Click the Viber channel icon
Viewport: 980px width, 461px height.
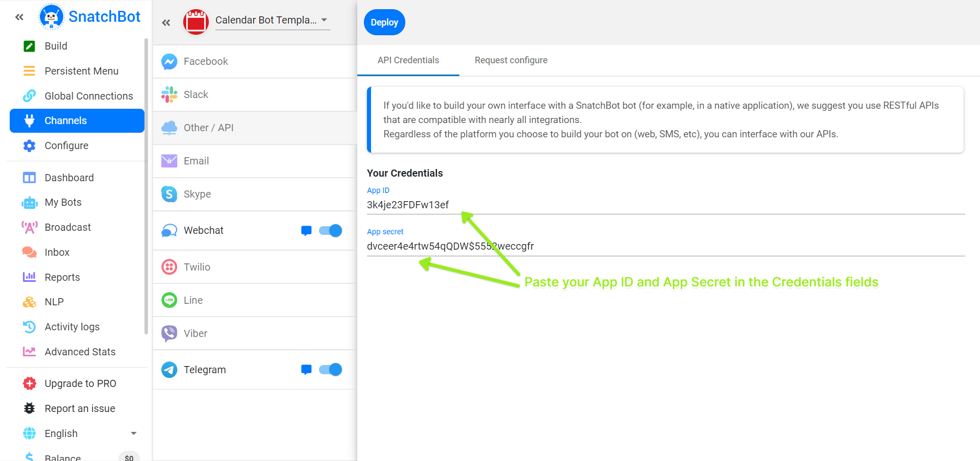pyautogui.click(x=169, y=333)
